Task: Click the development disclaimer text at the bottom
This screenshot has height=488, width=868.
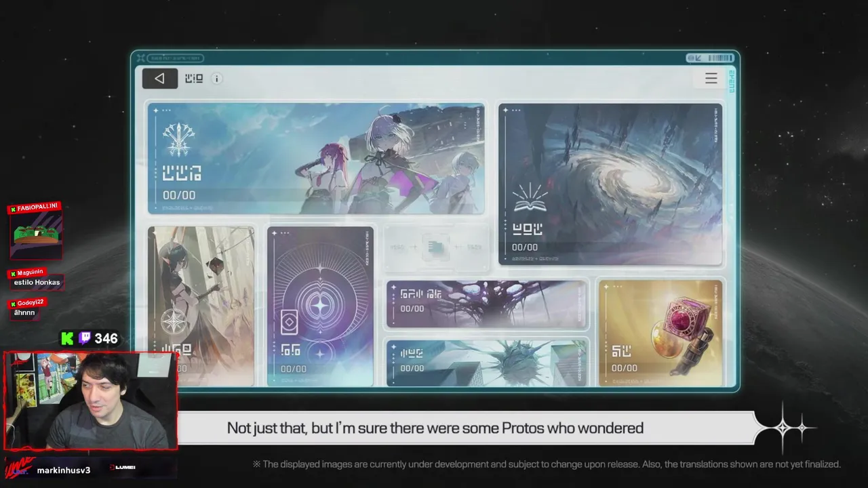Action: click(547, 464)
